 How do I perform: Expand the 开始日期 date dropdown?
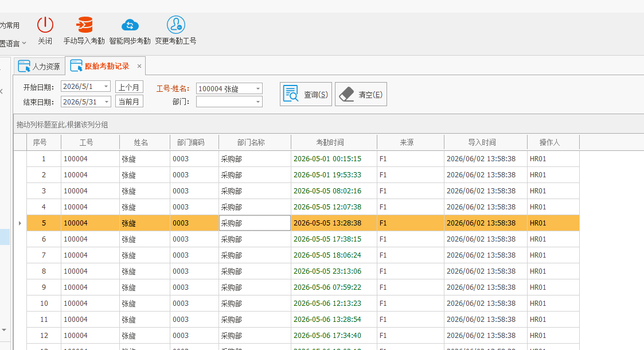tap(106, 87)
